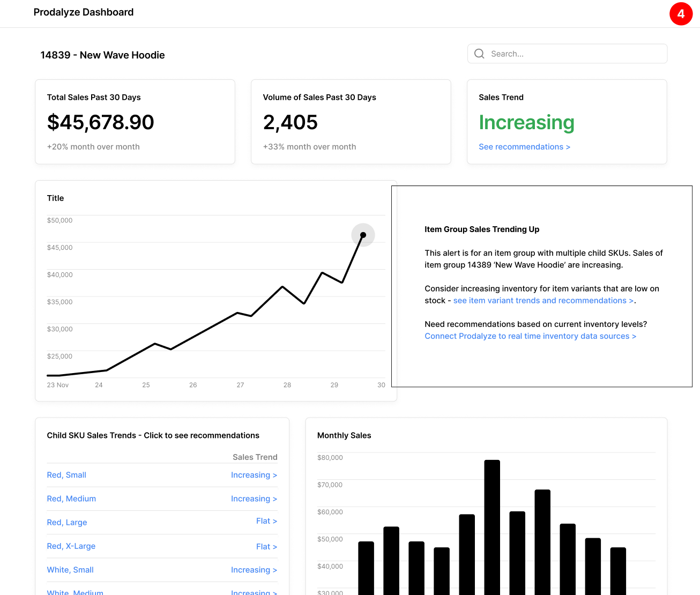Click the Total Sales Past 30 Days label
The width and height of the screenshot is (700, 595).
click(94, 98)
